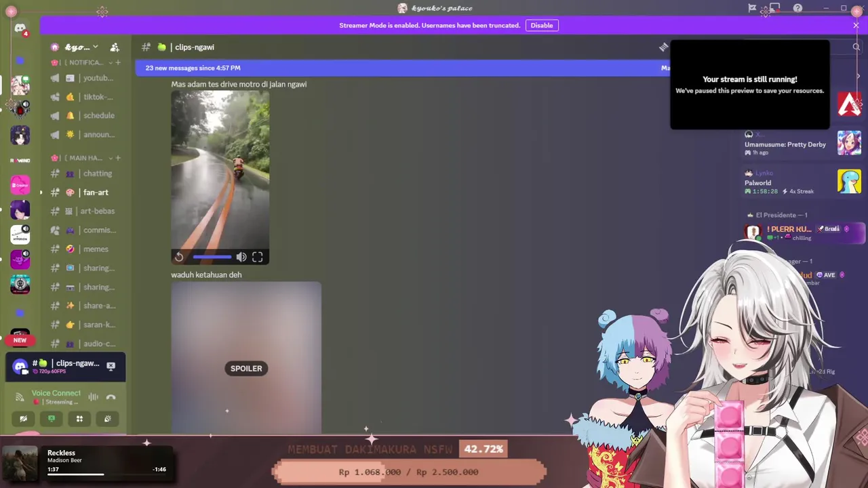
Task: Click the paused stream preview popup
Action: click(749, 85)
